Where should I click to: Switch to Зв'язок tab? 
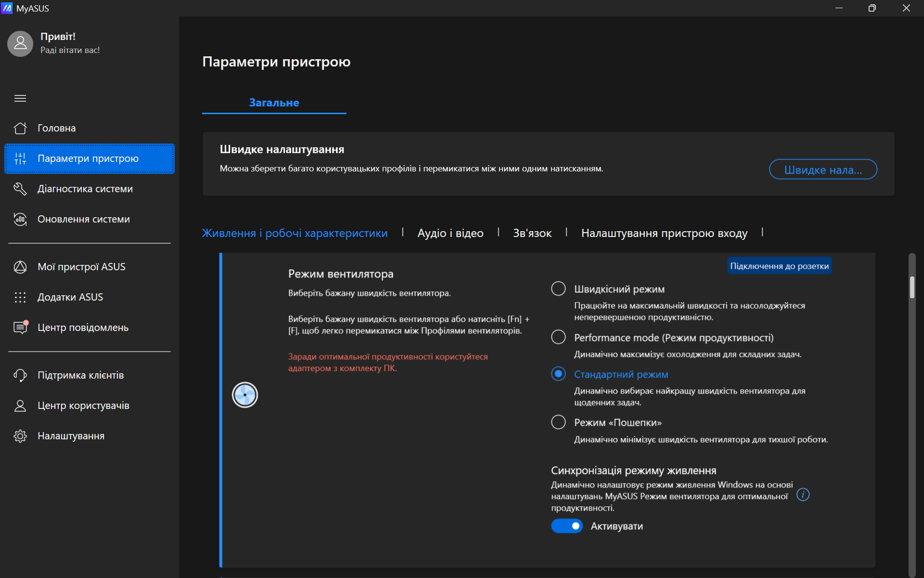532,233
